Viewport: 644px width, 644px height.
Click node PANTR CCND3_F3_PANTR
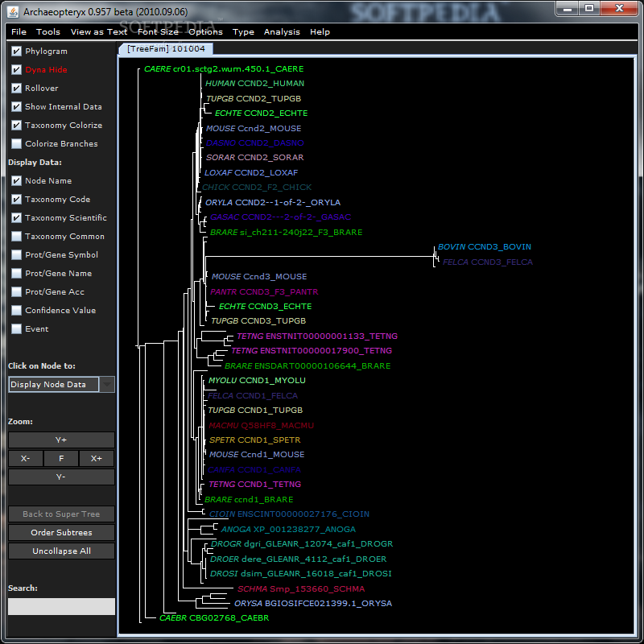[x=264, y=291]
